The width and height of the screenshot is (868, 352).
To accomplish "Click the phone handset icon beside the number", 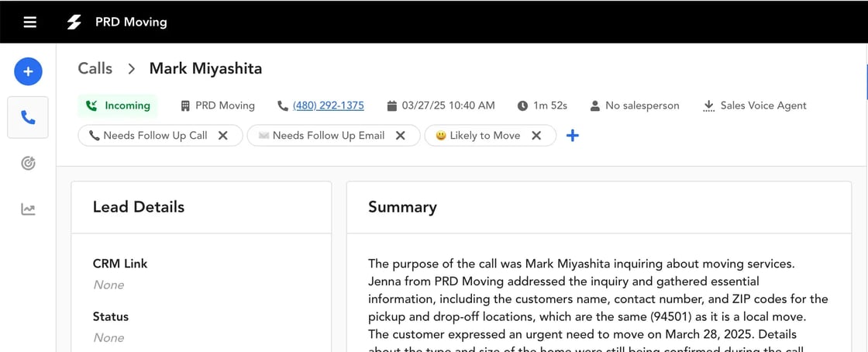I will pos(283,105).
